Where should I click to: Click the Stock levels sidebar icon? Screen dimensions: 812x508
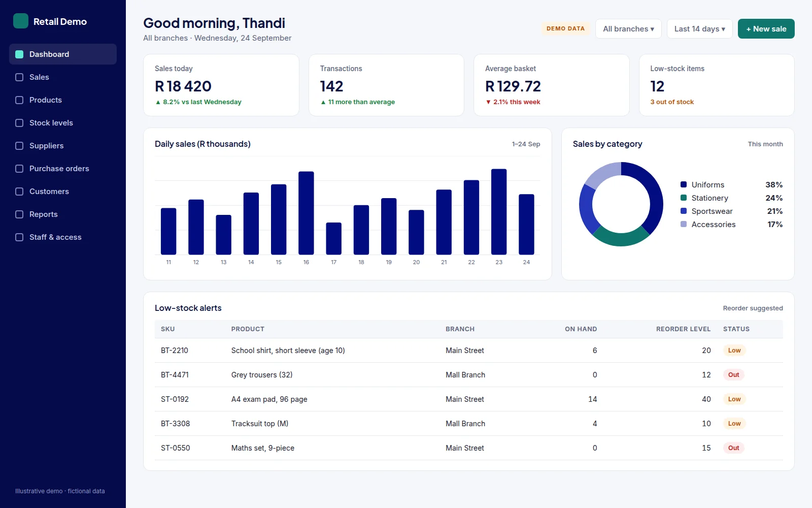19,123
